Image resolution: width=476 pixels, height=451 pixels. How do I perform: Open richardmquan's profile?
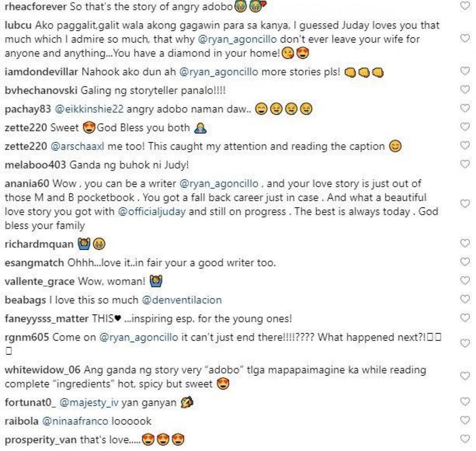tap(39, 244)
